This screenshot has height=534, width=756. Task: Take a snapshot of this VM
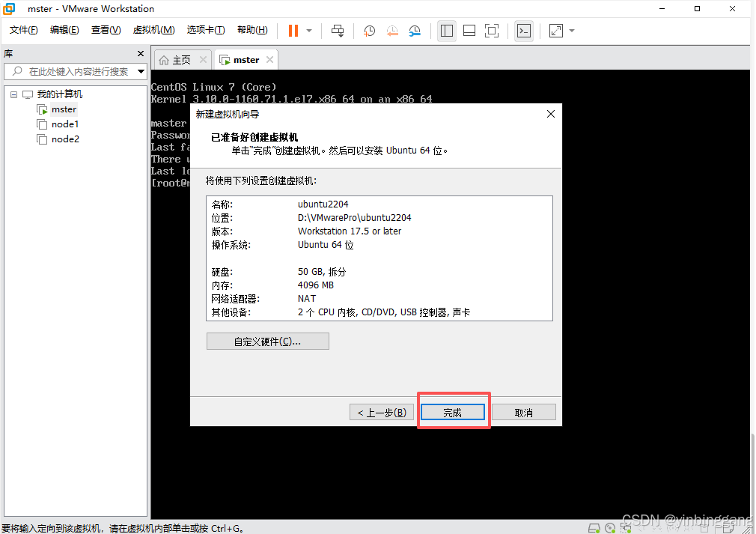[x=369, y=31]
